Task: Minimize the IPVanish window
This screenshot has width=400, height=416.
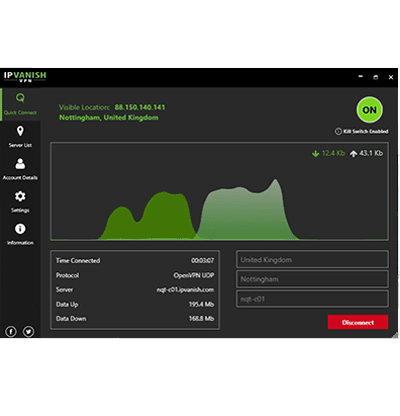Action: [x=360, y=77]
